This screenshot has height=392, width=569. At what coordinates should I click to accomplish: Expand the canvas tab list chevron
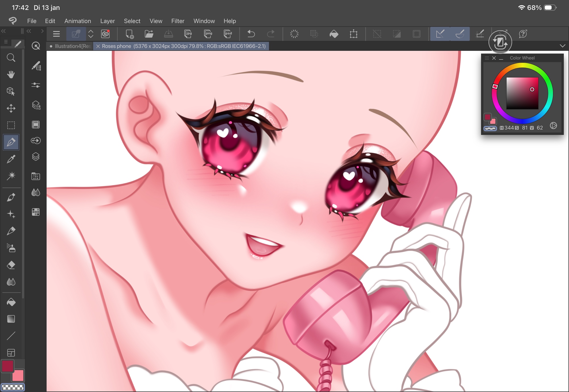(x=562, y=46)
